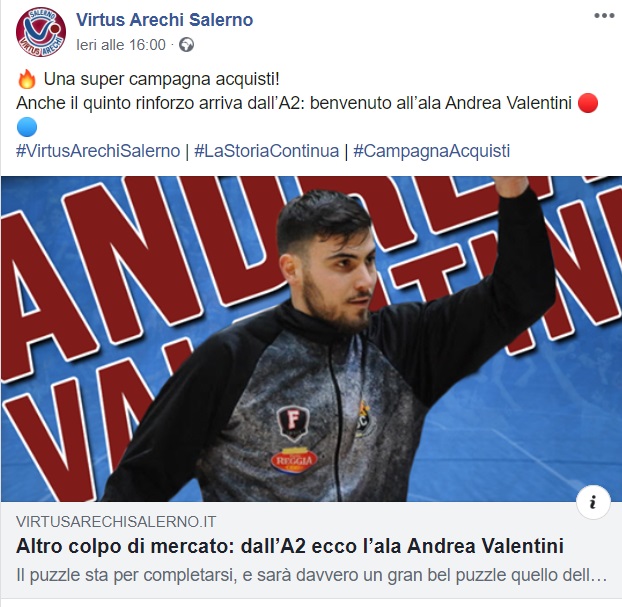This screenshot has height=607, width=622.
Task: Click the F shield logo on jacket
Action: tap(293, 423)
